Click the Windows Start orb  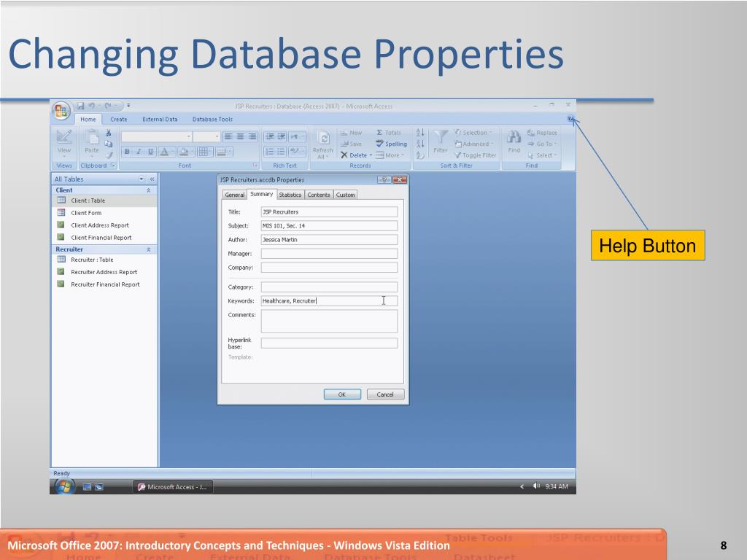tap(65, 486)
